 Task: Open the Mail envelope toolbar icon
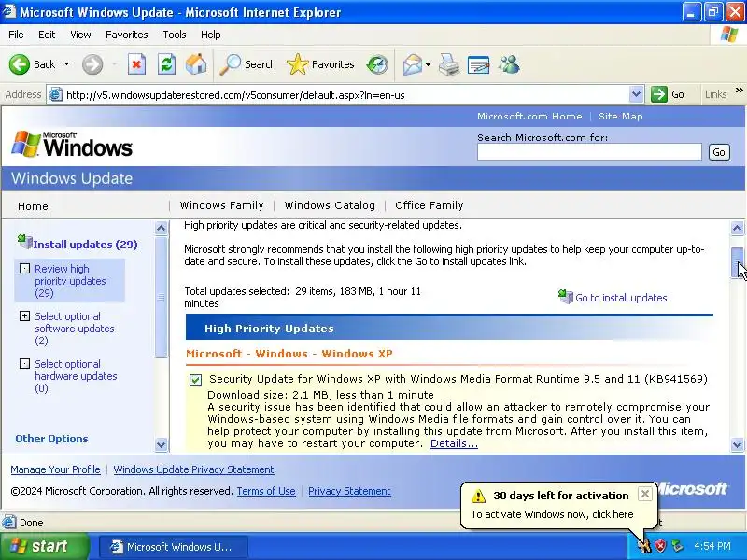pos(412,64)
